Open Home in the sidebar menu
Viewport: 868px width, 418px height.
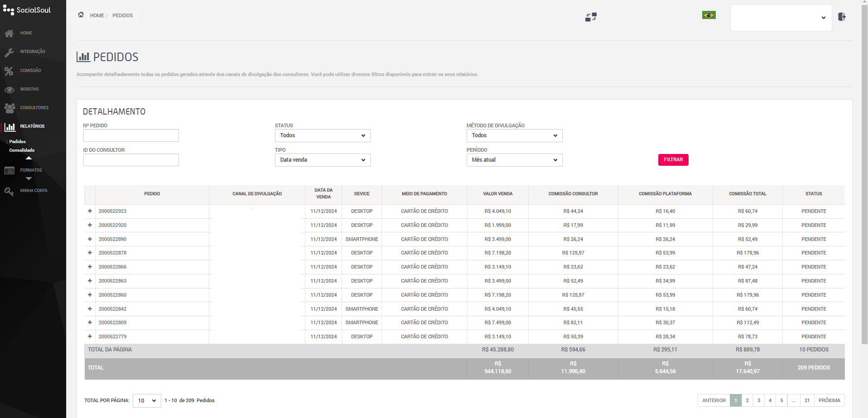26,33
